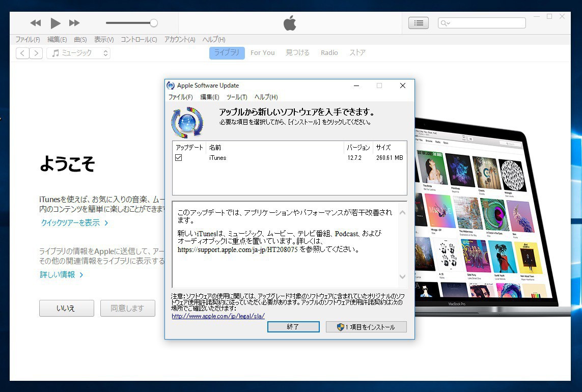Open the apple.com legal sla link
The width and height of the screenshot is (582, 392).
[218, 316]
